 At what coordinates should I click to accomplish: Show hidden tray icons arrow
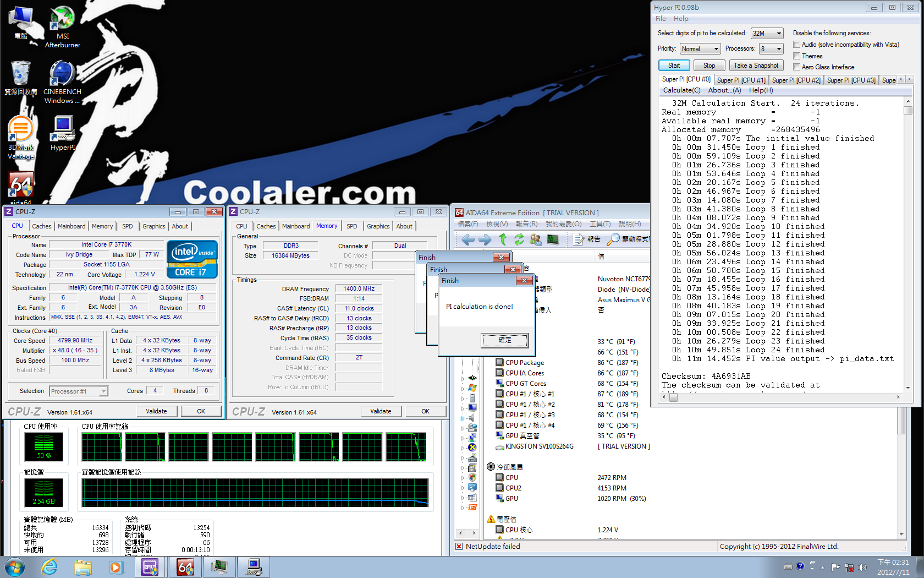(822, 567)
